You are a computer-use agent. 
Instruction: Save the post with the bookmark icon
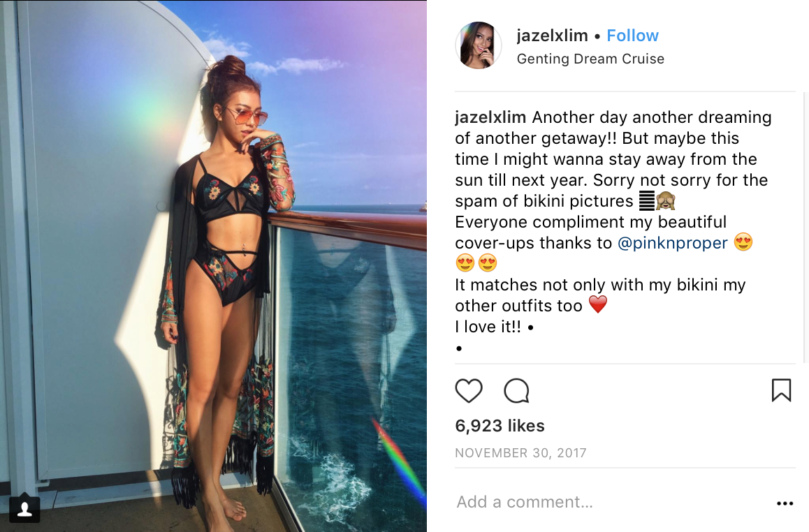click(x=781, y=390)
